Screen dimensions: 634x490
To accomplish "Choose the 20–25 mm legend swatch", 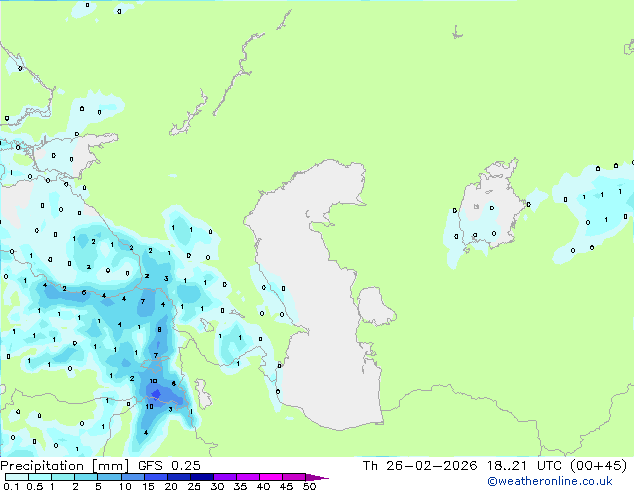I will [178, 477].
